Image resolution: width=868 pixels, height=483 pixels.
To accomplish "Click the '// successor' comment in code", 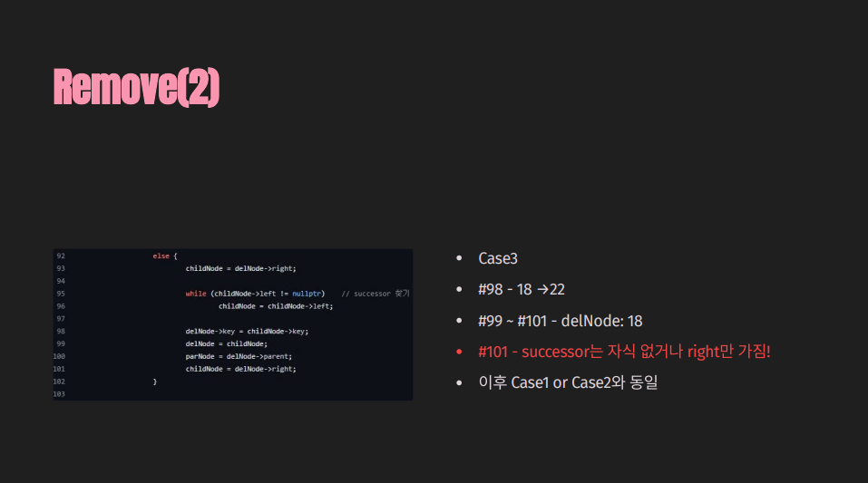I will (375, 294).
